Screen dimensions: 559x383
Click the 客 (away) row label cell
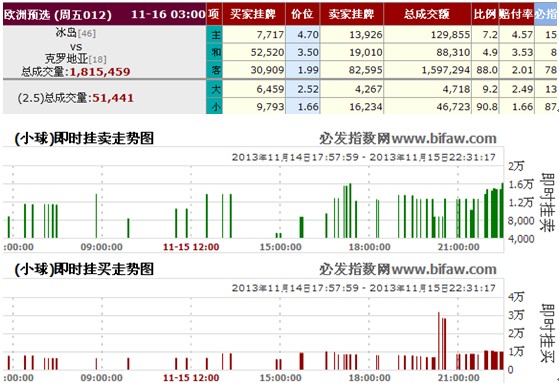click(x=214, y=70)
